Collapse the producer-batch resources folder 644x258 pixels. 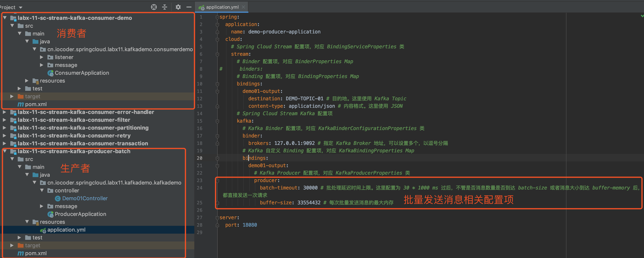point(27,222)
